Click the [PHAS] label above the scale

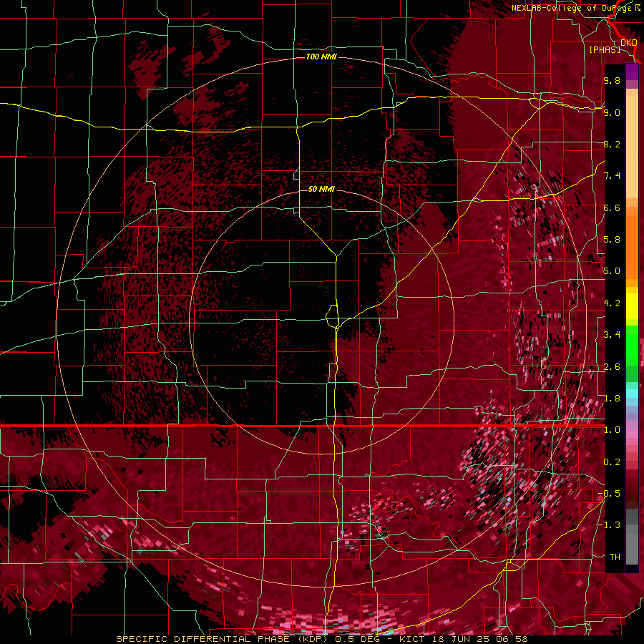coord(605,49)
